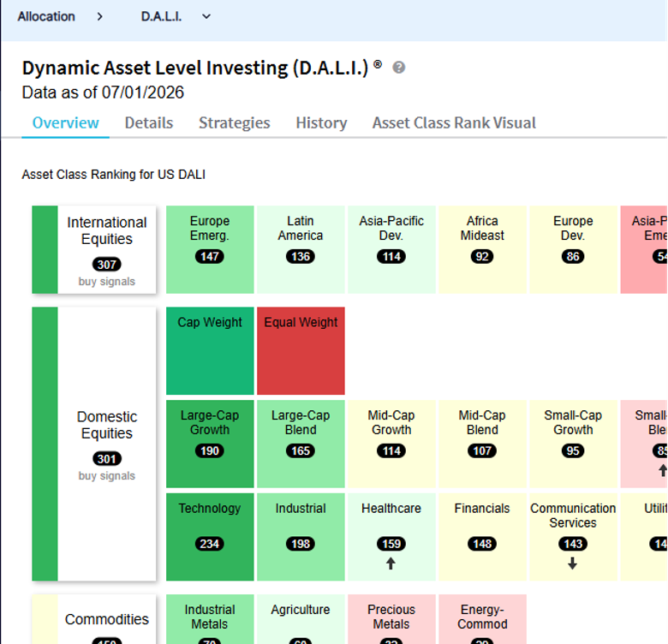Click the Large-Cap Growth tile
The height and width of the screenshot is (644, 668).
tap(210, 444)
